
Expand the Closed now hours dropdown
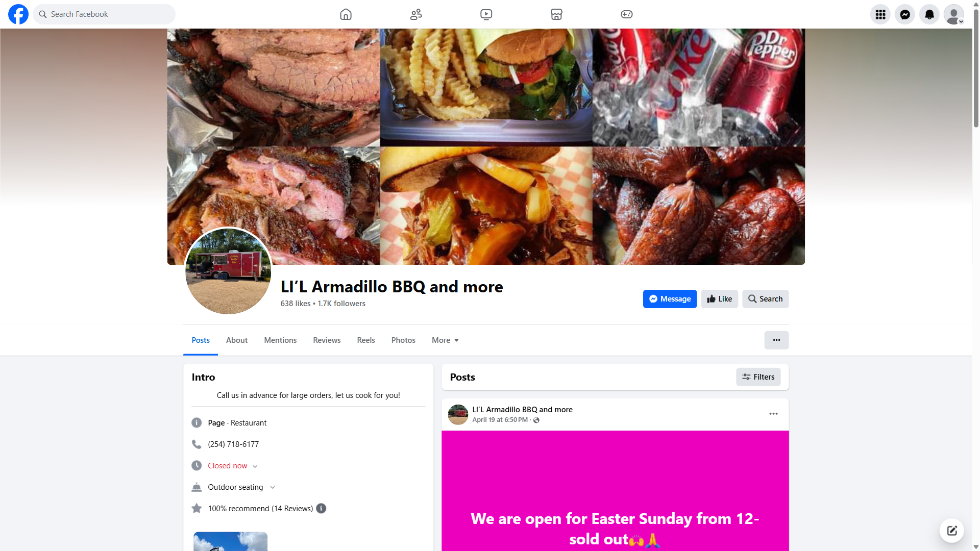click(255, 466)
